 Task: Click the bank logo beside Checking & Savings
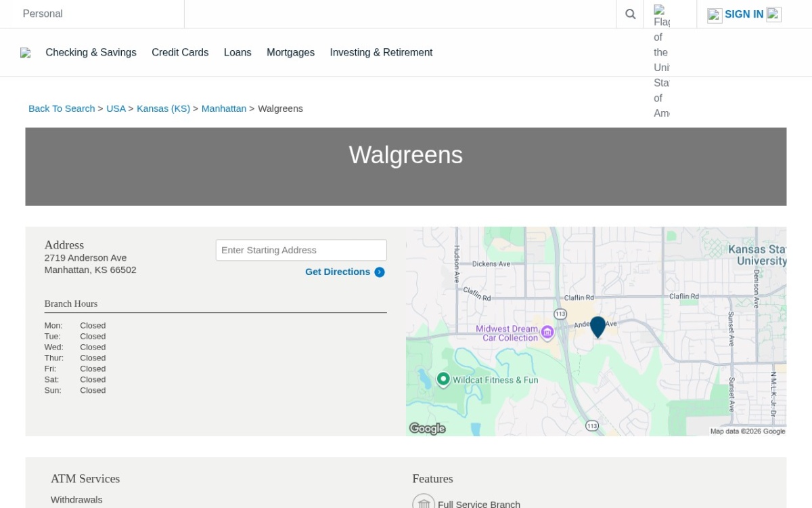click(x=26, y=53)
